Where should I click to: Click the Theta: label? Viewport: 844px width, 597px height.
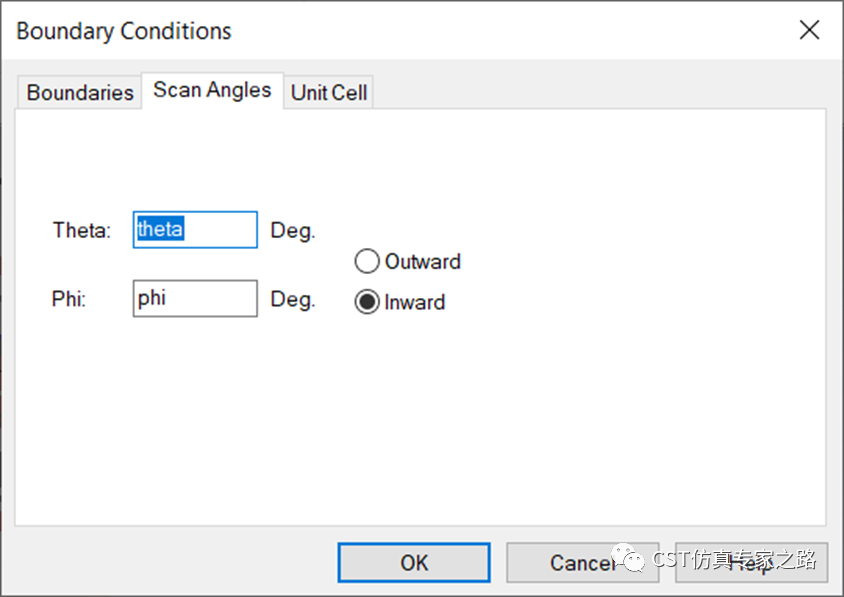[82, 230]
